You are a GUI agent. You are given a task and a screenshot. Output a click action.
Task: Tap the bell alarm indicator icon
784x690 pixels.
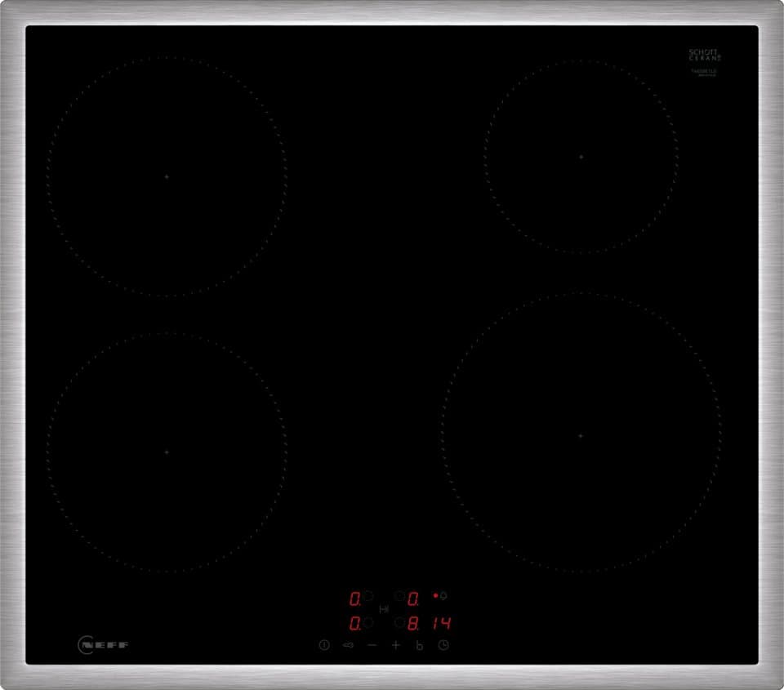click(x=443, y=595)
